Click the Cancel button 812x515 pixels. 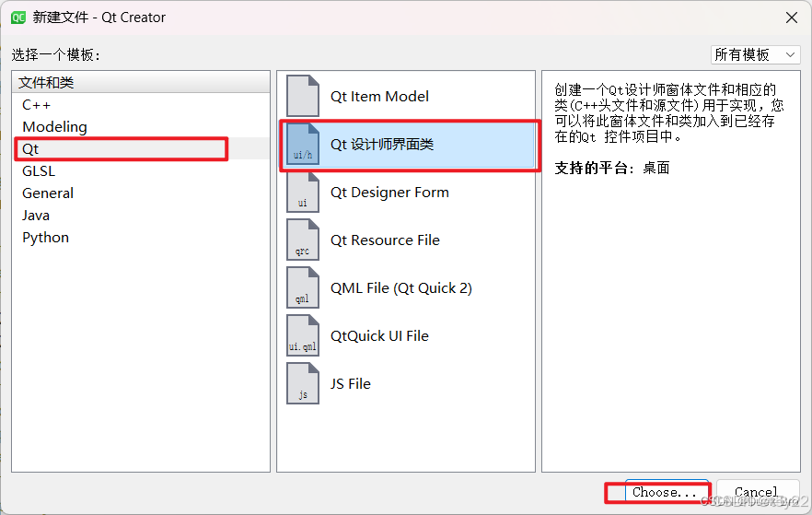(x=757, y=492)
